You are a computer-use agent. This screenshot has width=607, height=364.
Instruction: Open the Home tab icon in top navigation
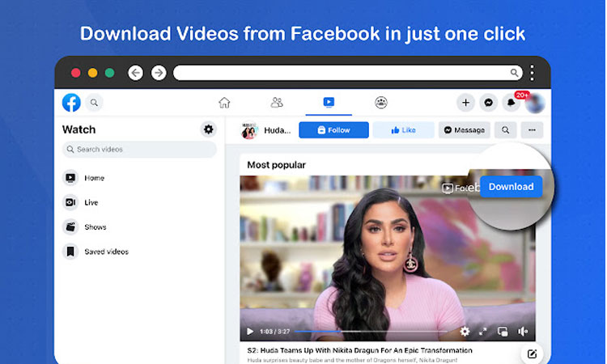pyautogui.click(x=224, y=103)
